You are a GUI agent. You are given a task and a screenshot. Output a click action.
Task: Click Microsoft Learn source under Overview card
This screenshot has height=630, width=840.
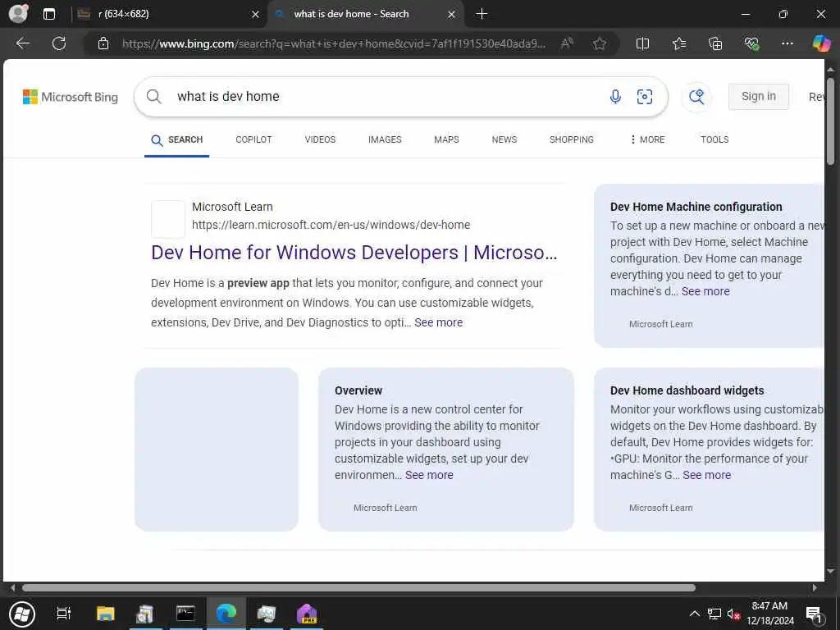coord(386,508)
